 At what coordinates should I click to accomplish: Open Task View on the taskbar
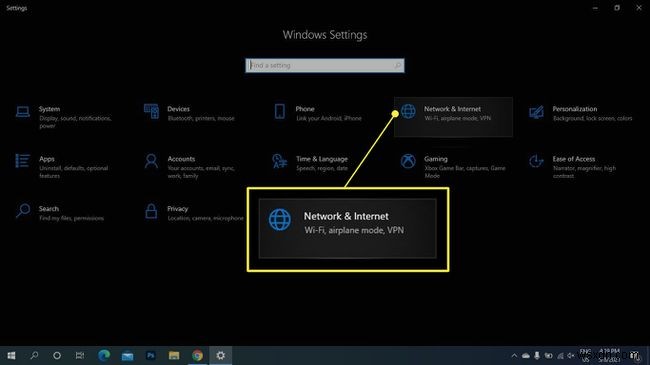pyautogui.click(x=80, y=355)
